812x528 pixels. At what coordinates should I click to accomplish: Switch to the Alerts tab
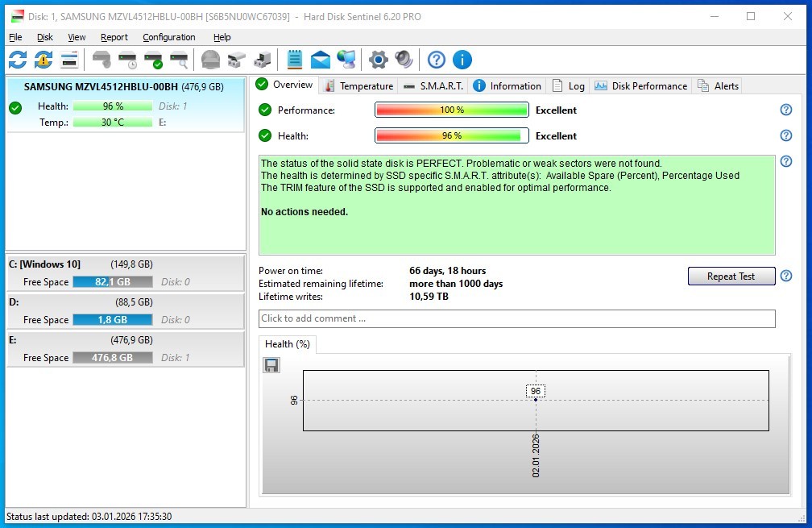click(x=719, y=86)
